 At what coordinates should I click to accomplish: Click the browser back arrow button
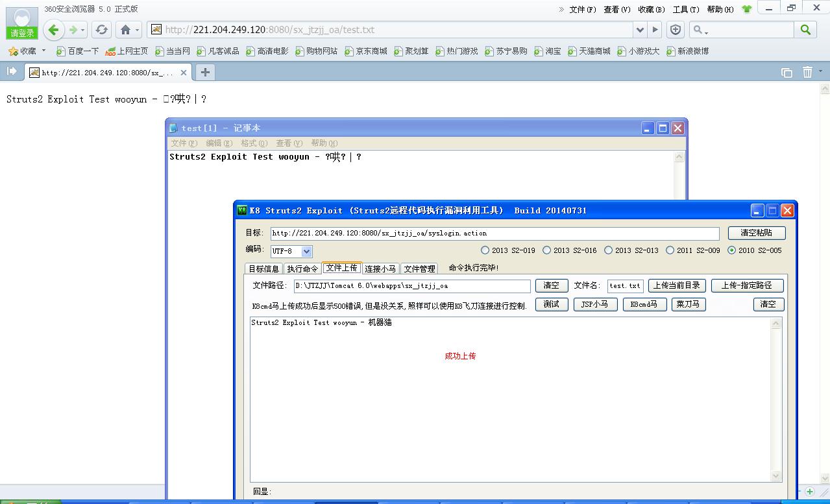tap(54, 29)
